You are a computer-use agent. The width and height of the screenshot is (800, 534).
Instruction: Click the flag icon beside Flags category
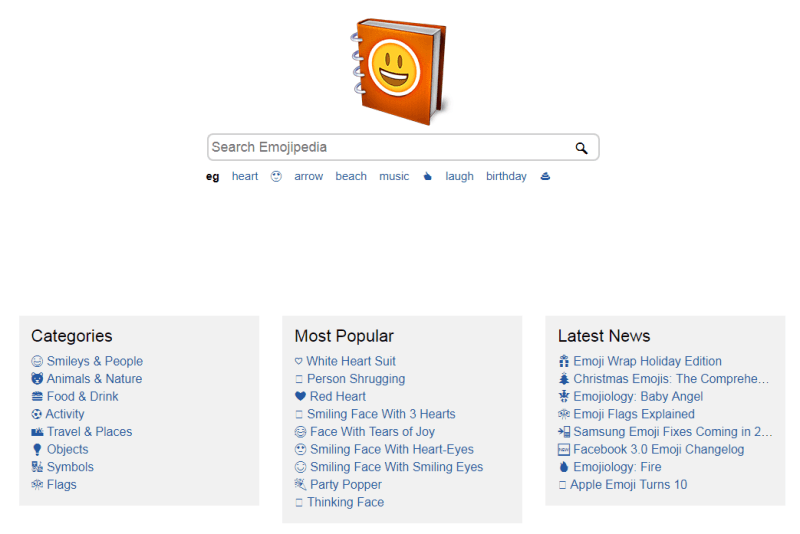click(x=37, y=485)
